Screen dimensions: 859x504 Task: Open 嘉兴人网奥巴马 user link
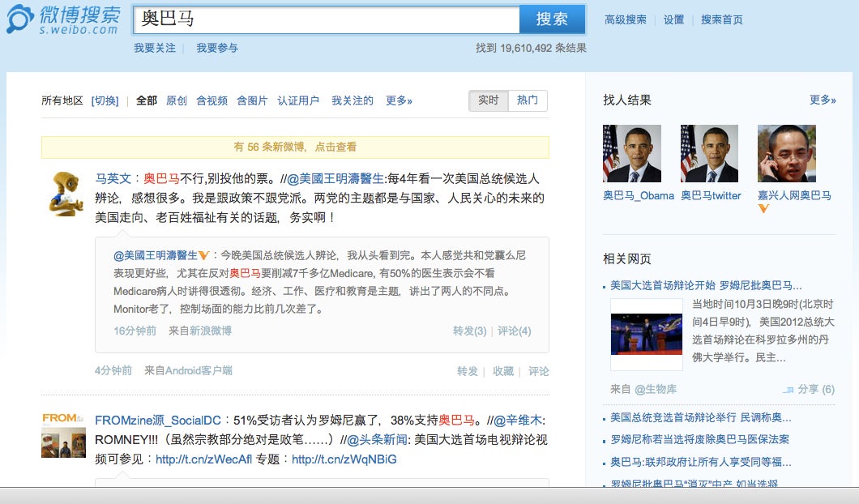point(794,195)
